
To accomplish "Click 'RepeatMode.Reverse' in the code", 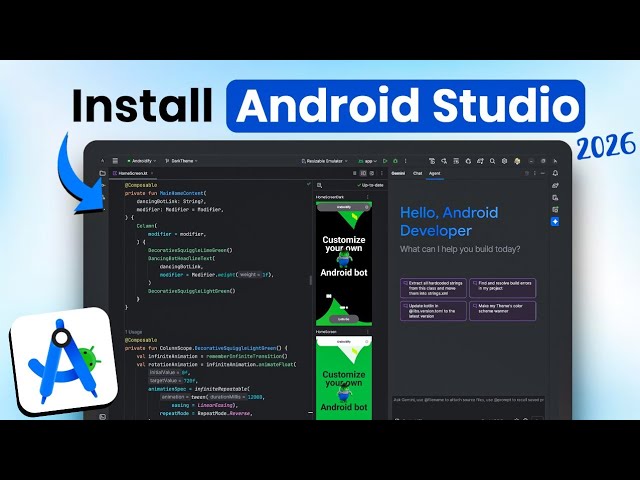I will tap(224, 413).
